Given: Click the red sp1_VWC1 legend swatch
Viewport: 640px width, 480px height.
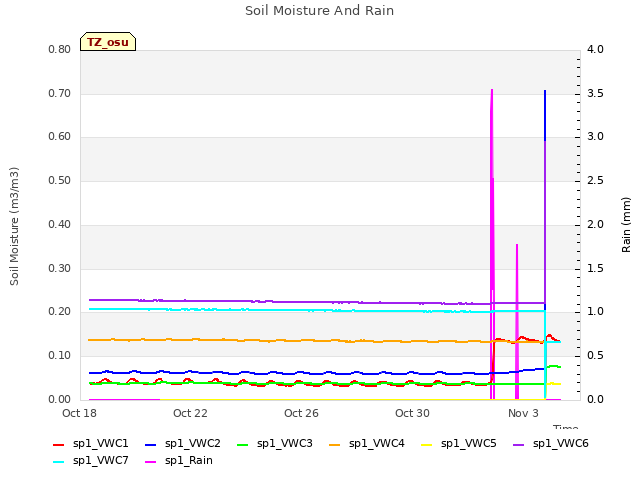Looking at the screenshot, I should pyautogui.click(x=59, y=445).
